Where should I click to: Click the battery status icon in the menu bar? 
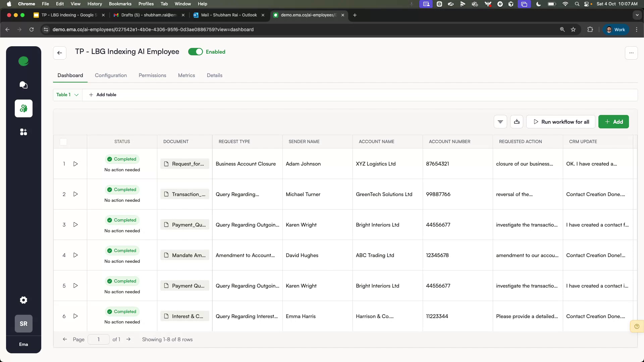point(551,4)
